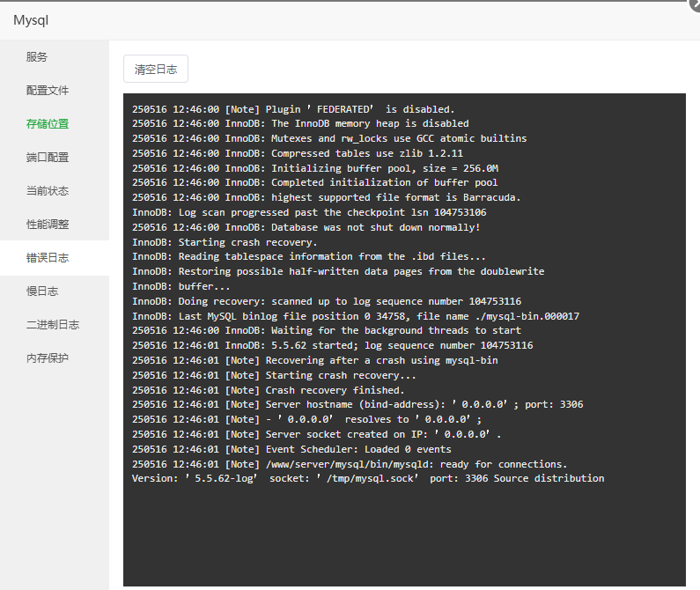Click the 'Server socket created on IP' line

(x=316, y=434)
